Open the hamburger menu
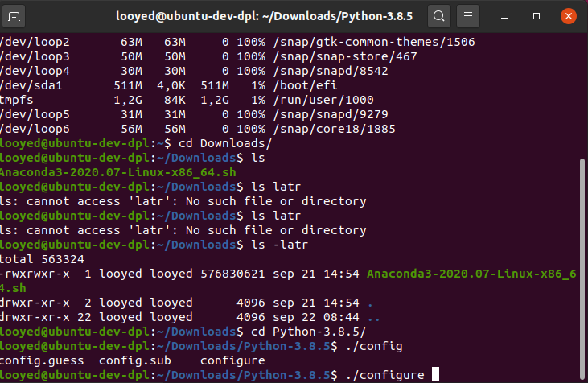The width and height of the screenshot is (588, 383). [471, 15]
